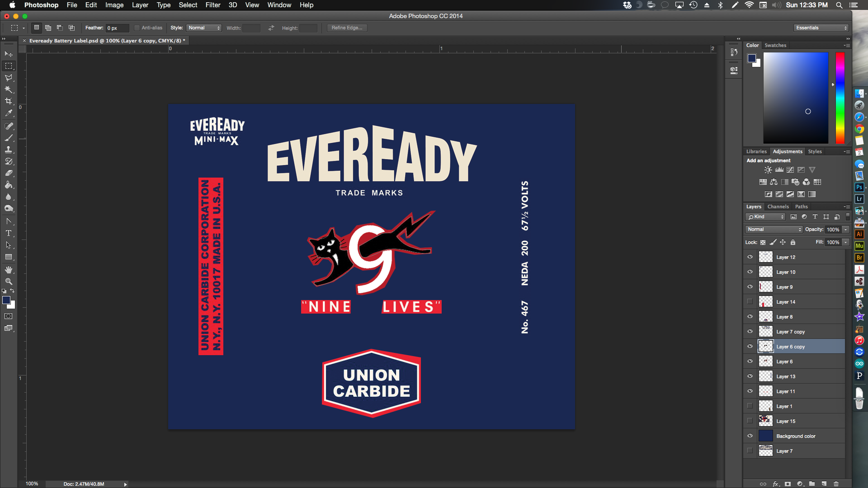Add layer style with fx icon
The image size is (868, 488).
pos(776,484)
